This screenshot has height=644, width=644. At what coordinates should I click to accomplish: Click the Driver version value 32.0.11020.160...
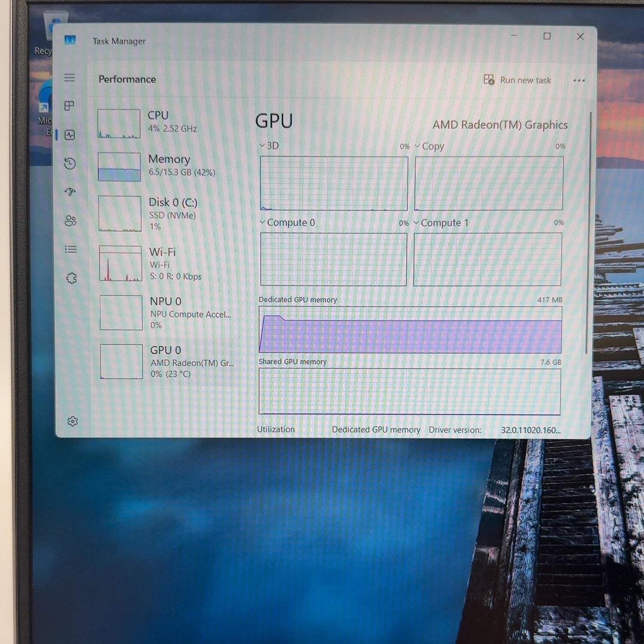tap(531, 430)
